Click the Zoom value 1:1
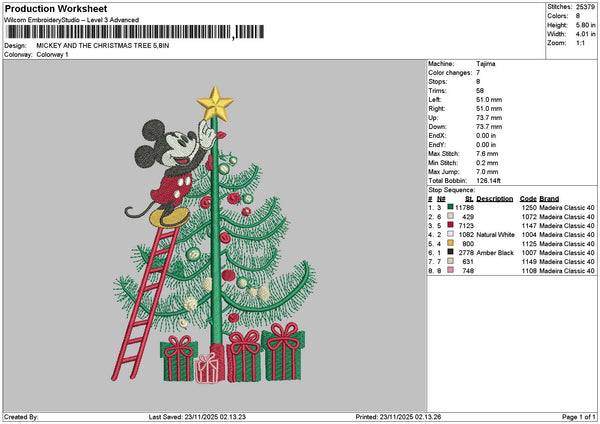The height and width of the screenshot is (424, 600). pyautogui.click(x=580, y=43)
